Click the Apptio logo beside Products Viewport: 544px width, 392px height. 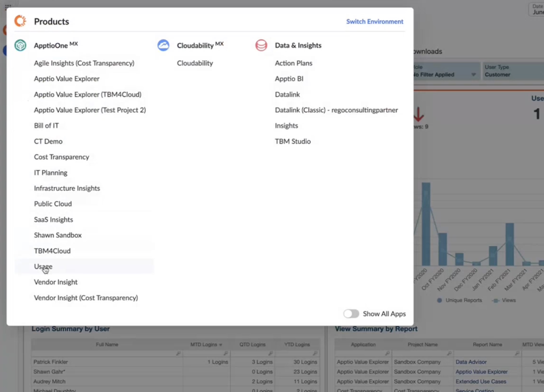tap(20, 21)
